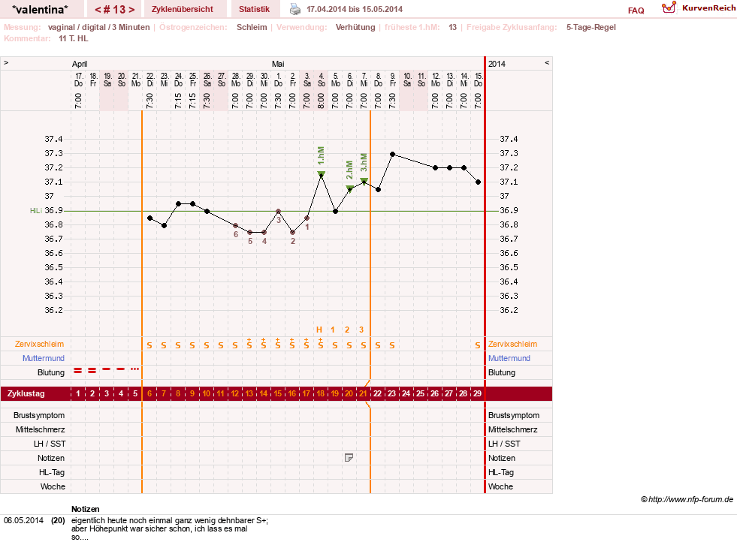Click the right Zervixschleim row label
The image size is (737, 560).
[x=512, y=344]
